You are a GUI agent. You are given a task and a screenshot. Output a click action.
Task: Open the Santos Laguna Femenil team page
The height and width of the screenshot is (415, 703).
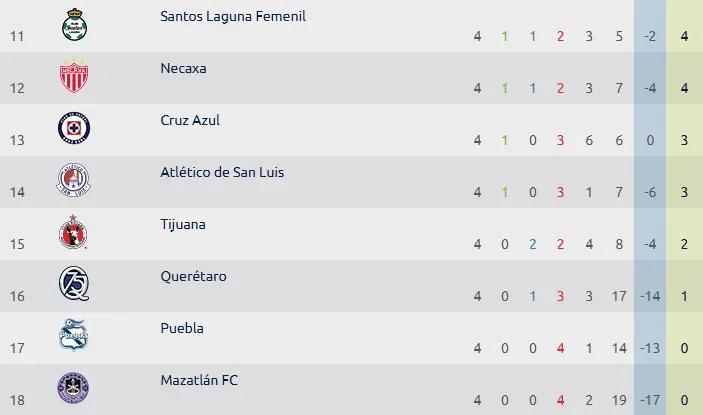click(x=233, y=16)
